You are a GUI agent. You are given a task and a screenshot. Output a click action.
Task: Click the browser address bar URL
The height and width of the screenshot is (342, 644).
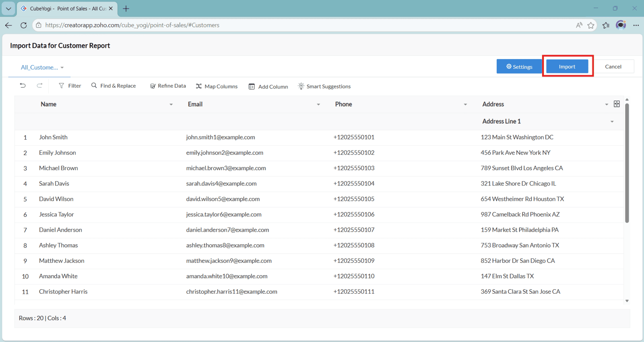132,25
